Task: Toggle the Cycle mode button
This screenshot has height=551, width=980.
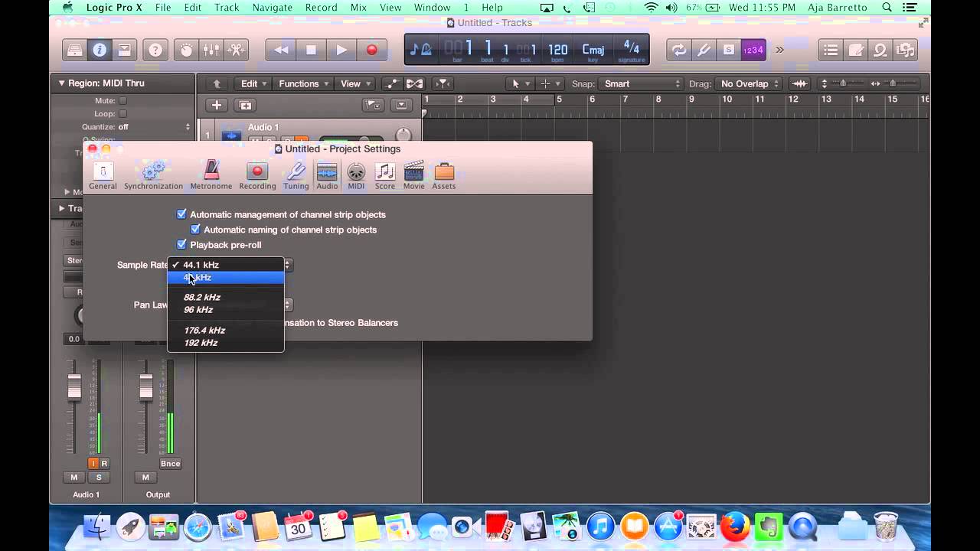Action: [678, 50]
